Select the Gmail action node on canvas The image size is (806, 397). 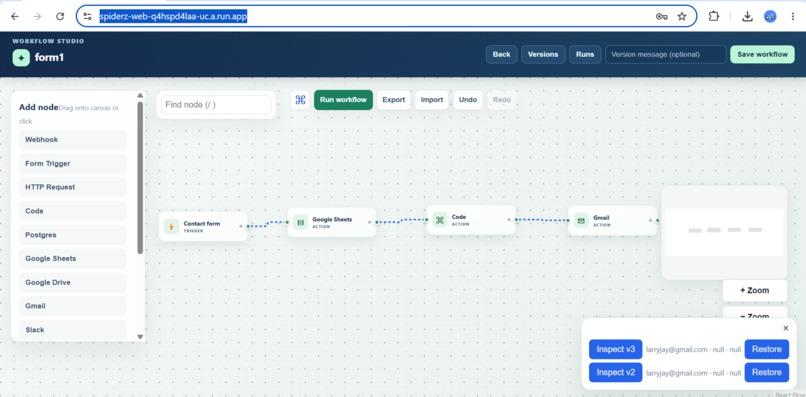click(x=612, y=221)
